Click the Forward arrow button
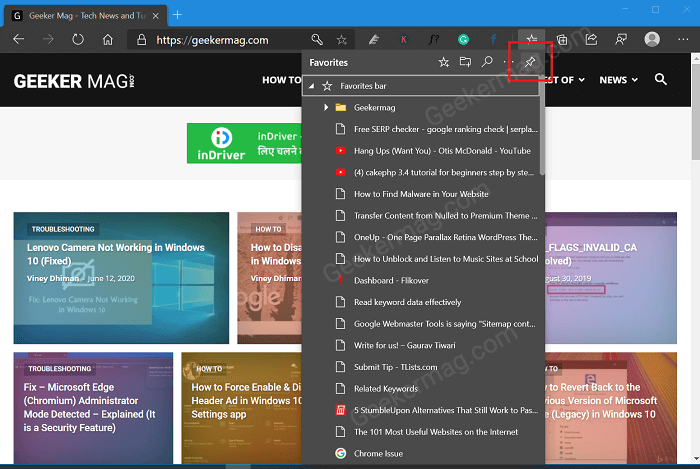Image resolution: width=700 pixels, height=469 pixels. point(48,40)
